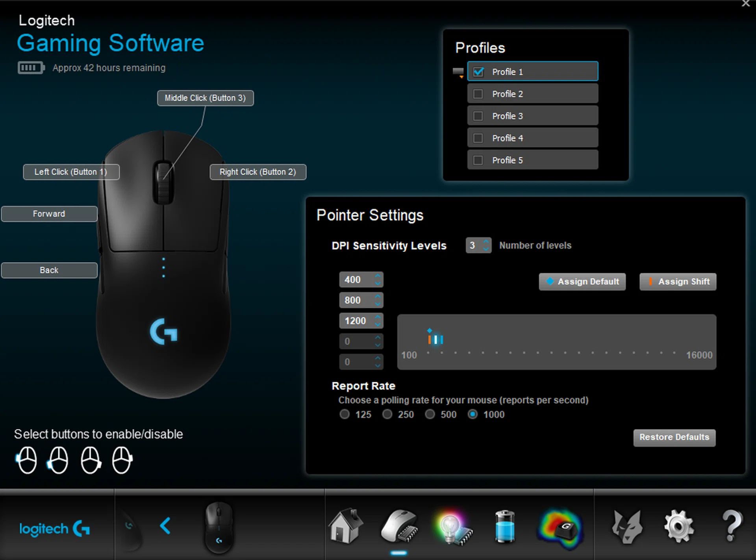Open the profile storage dropdown beside Profile 1

tap(458, 72)
